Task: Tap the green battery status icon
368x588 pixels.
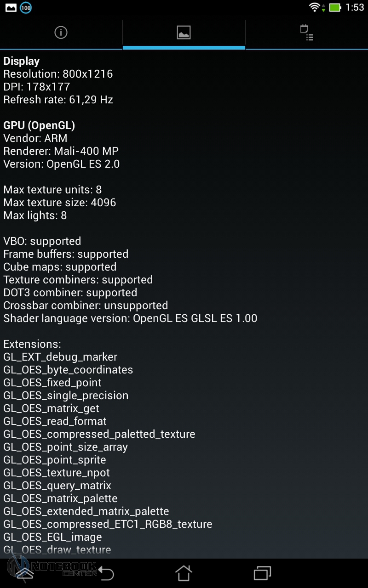Action: coord(335,7)
